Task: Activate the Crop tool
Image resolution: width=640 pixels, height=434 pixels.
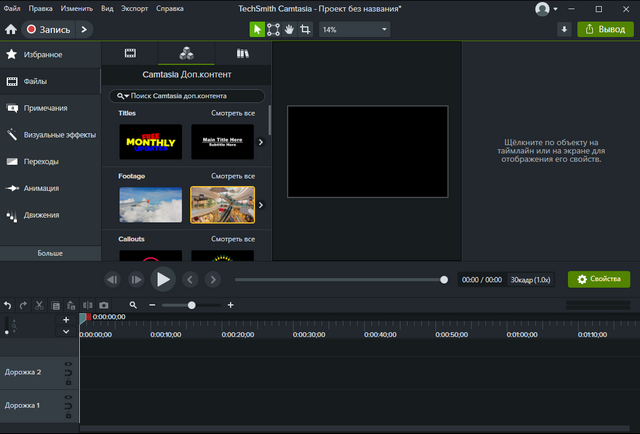Action: click(x=305, y=29)
